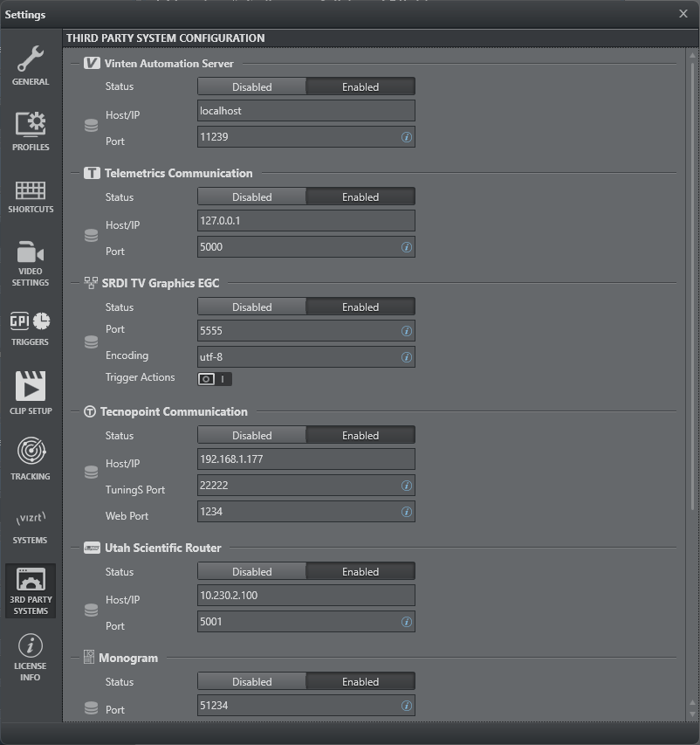Click the Telemetrics port field 5000

[306, 247]
